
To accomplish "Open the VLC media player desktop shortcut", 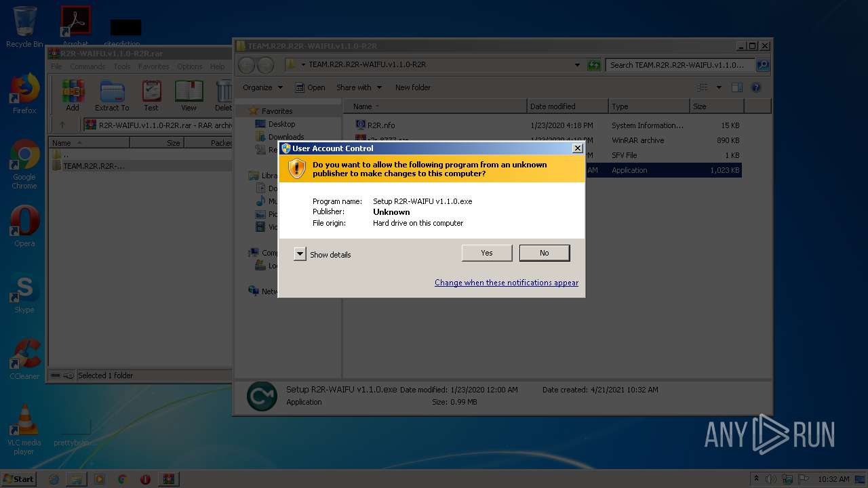I will tap(24, 430).
